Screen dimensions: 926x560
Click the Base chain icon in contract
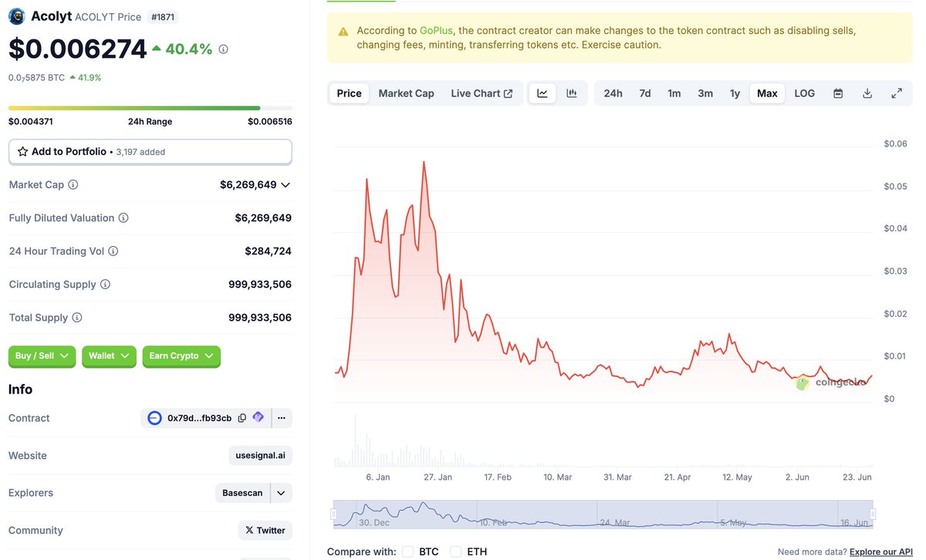154,418
